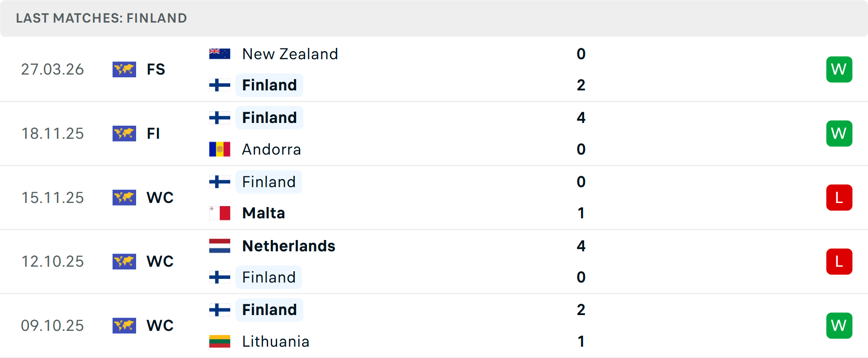Click the Netherlands flag icon

coord(220,246)
